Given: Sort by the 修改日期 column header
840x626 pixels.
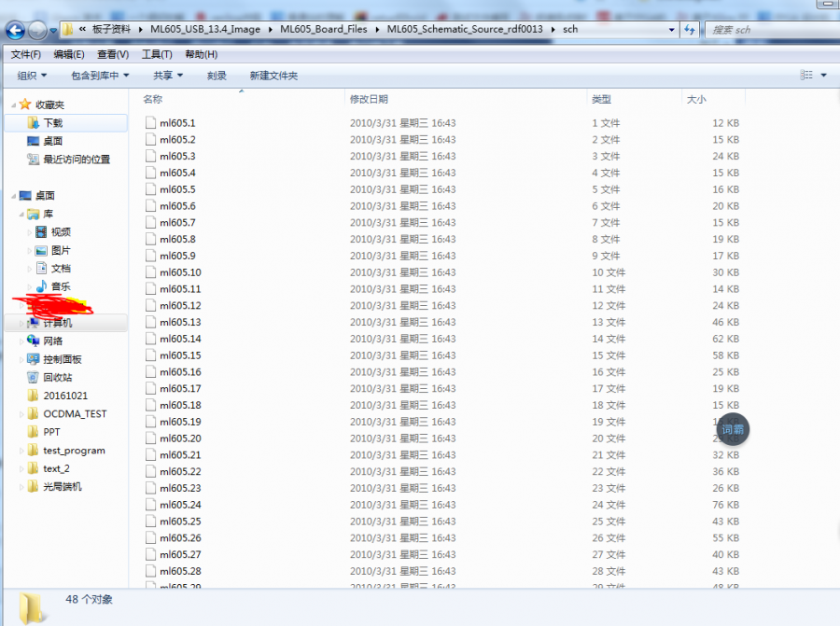Looking at the screenshot, I should click(369, 100).
